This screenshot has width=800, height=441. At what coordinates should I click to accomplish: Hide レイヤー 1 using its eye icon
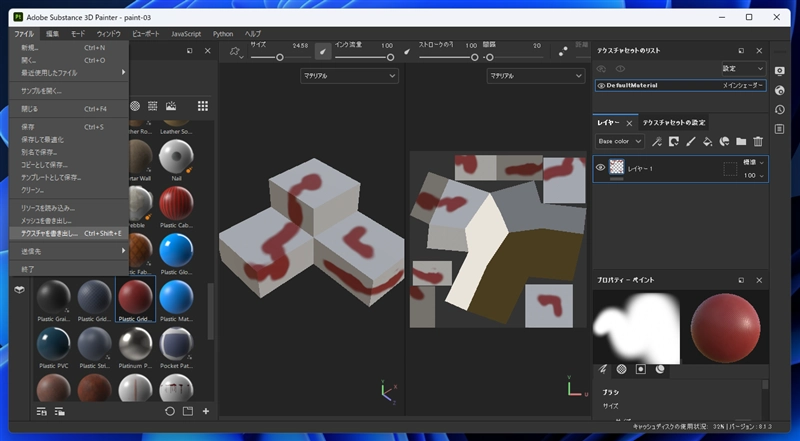[x=601, y=168]
